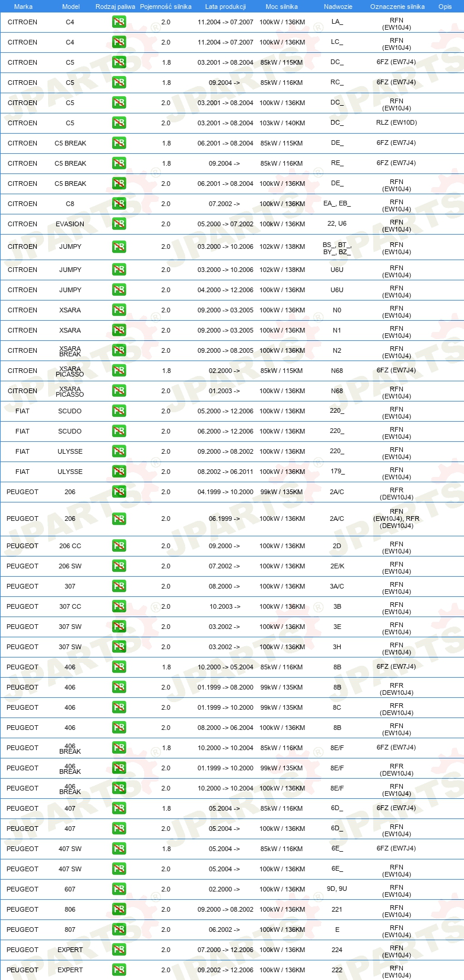The width and height of the screenshot is (464, 980).
Task: Click the Rodzaj paliwa column header
Action: click(x=115, y=7)
